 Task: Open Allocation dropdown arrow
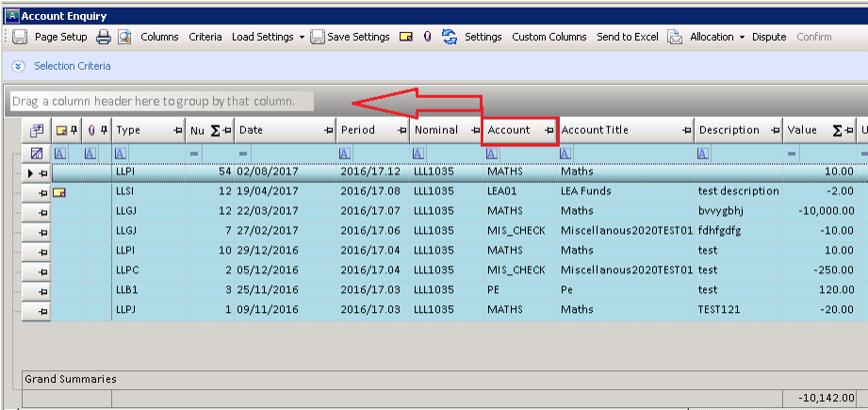click(743, 38)
